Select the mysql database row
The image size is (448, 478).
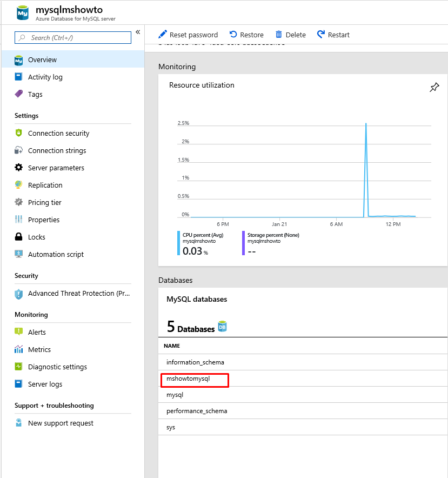tap(303, 395)
